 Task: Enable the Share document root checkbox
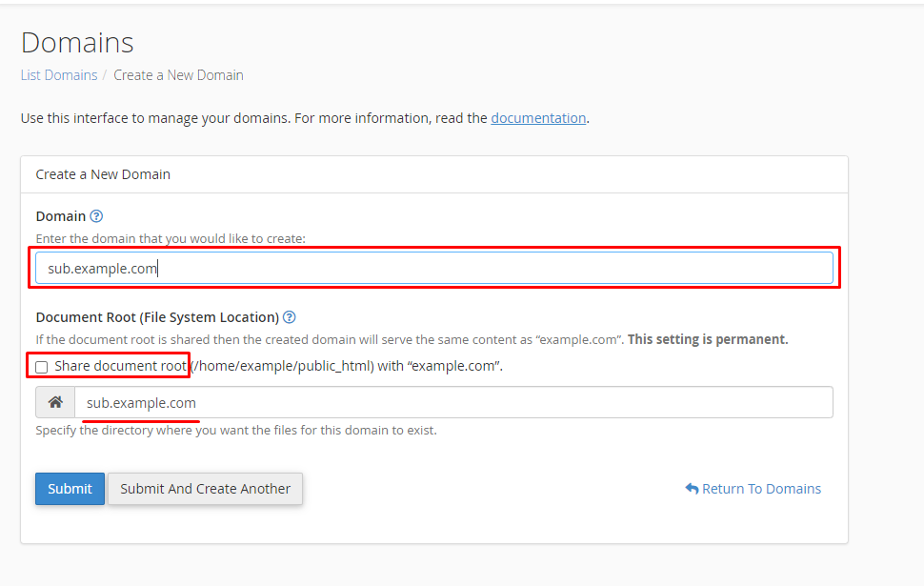point(41,367)
